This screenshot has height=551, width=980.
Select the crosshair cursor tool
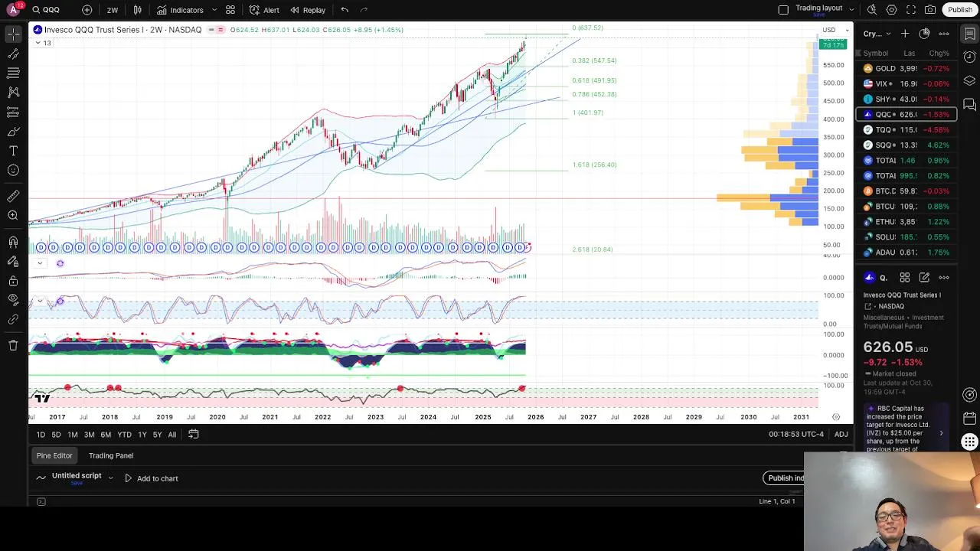13,34
